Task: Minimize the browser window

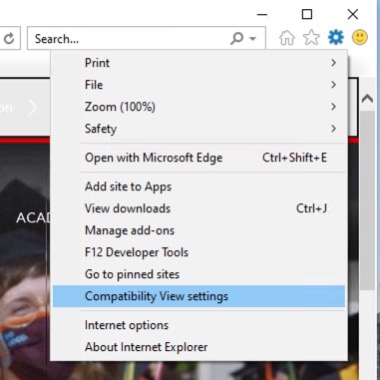Action: [x=262, y=15]
